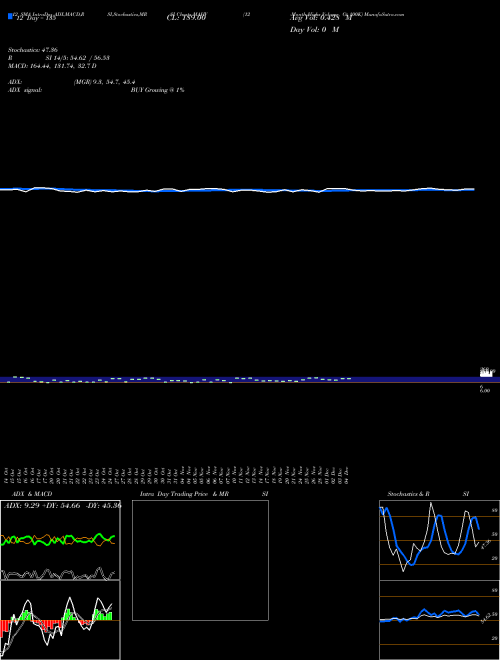This screenshot has width=500, height=660.
Task: Select the 'Stochastics: 47.36' reading
Action: (x=33, y=50)
